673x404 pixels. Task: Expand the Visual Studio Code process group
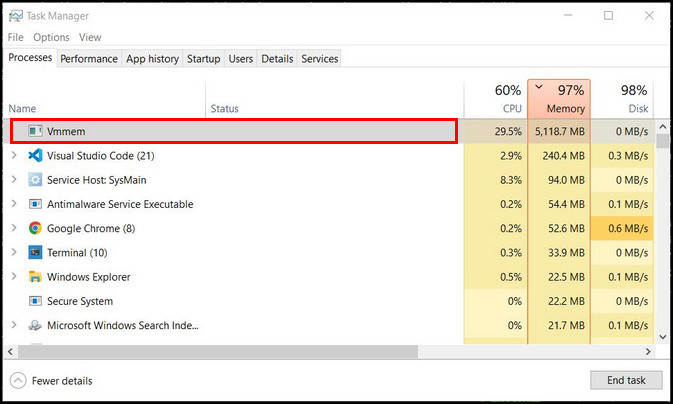[x=14, y=155]
